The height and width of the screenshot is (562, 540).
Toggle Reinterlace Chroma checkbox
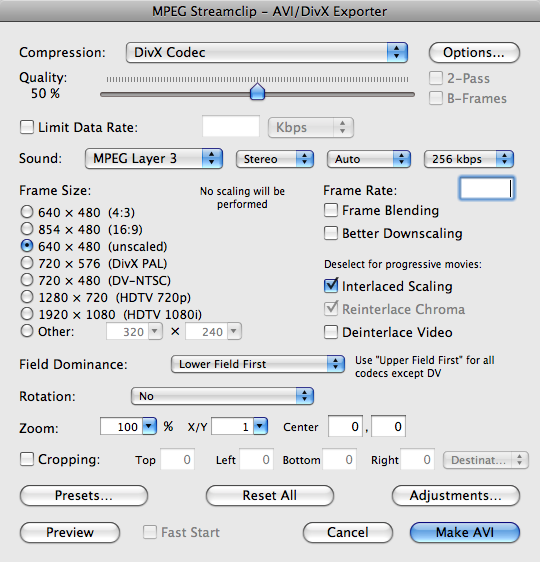(x=331, y=309)
